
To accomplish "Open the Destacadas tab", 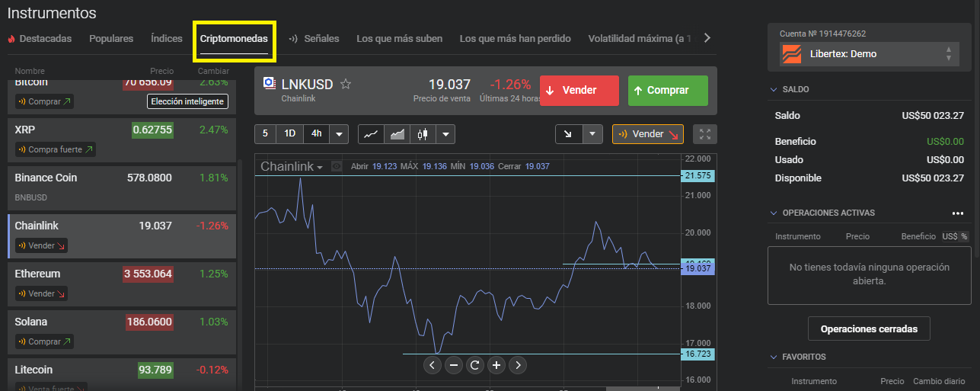I will click(46, 39).
